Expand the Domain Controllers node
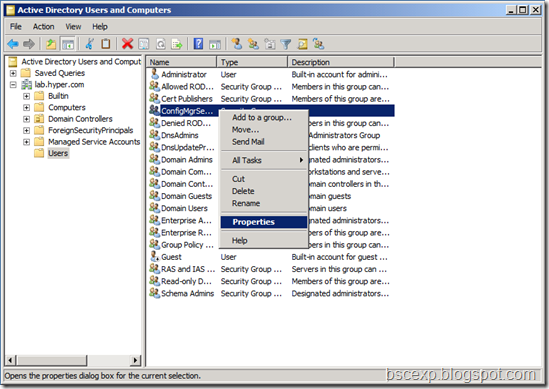The height and width of the screenshot is (389, 549). (x=26, y=119)
